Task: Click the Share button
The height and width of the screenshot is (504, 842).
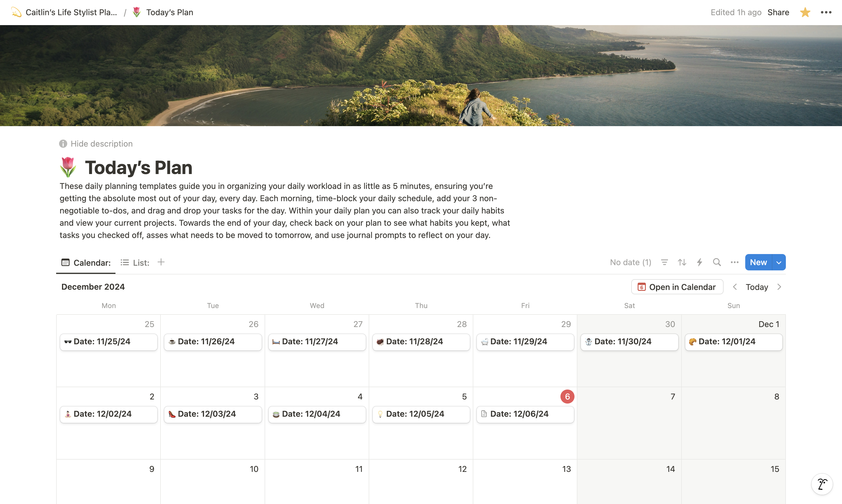Action: 778,13
